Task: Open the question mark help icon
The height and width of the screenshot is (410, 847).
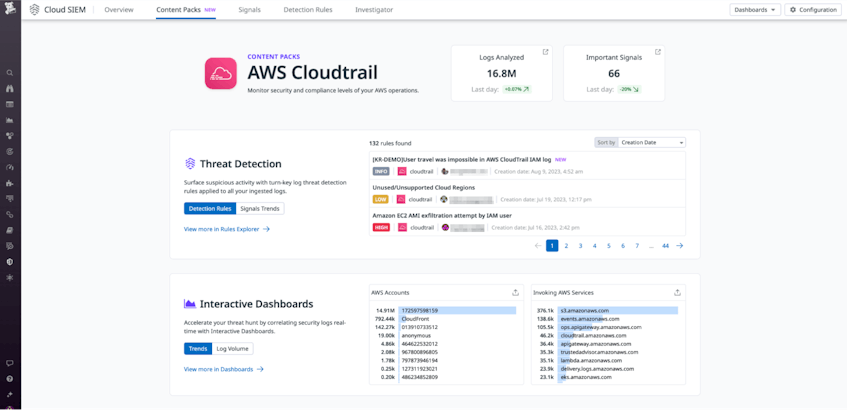Action: coord(10,379)
